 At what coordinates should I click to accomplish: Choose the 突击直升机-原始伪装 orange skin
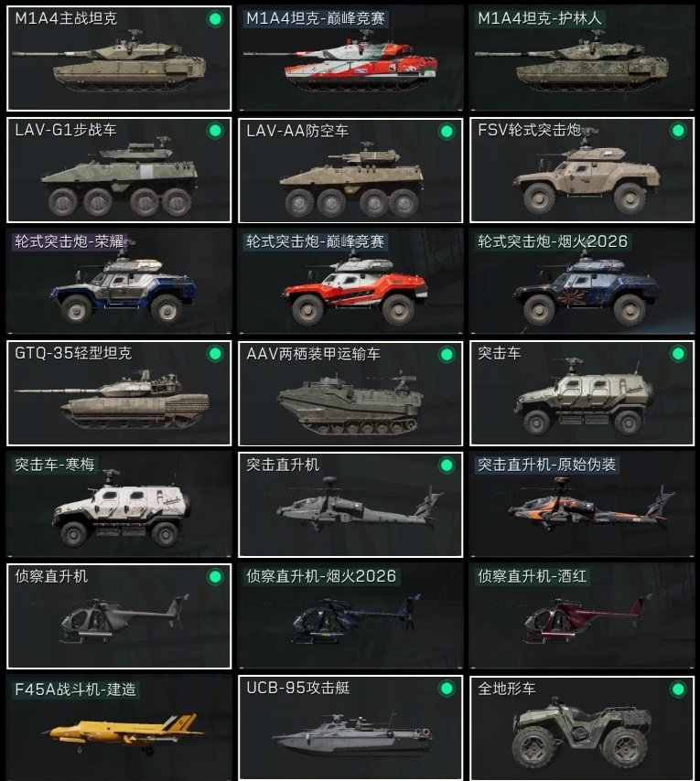click(x=582, y=505)
